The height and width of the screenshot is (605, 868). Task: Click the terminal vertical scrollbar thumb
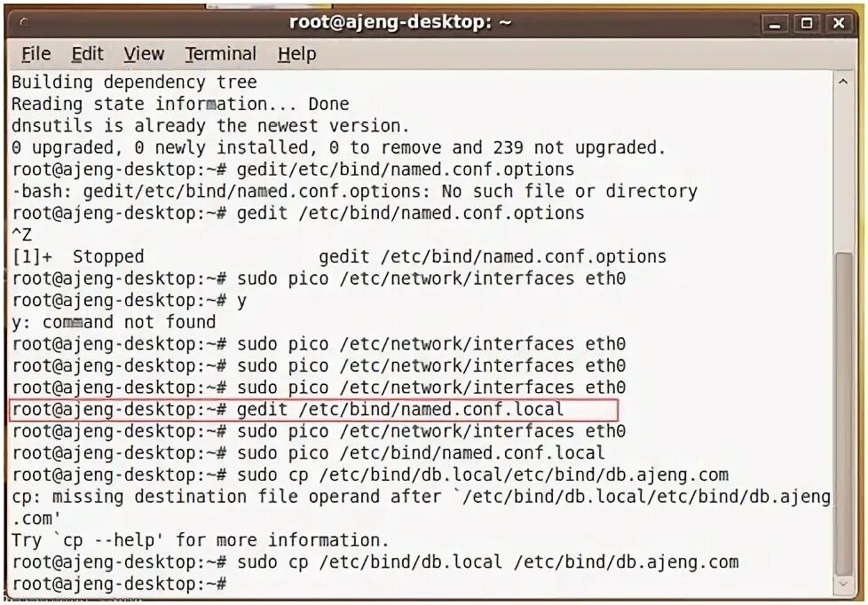(843, 414)
